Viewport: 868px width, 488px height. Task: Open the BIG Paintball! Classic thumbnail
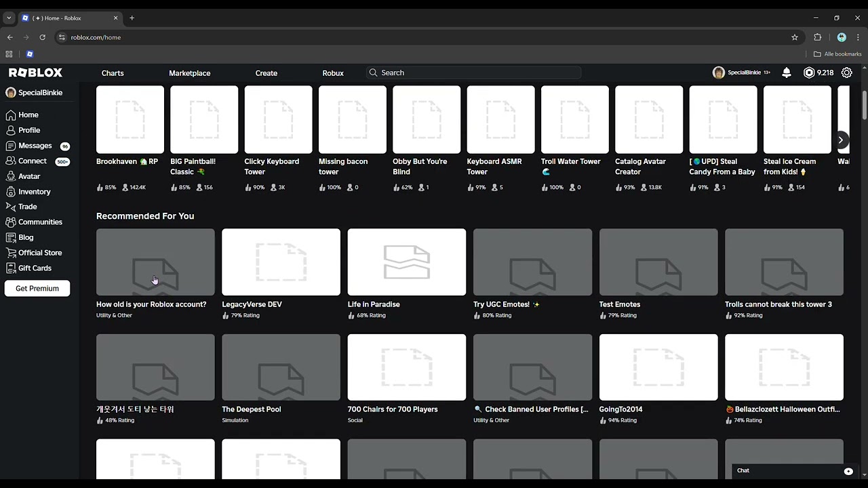click(x=204, y=119)
